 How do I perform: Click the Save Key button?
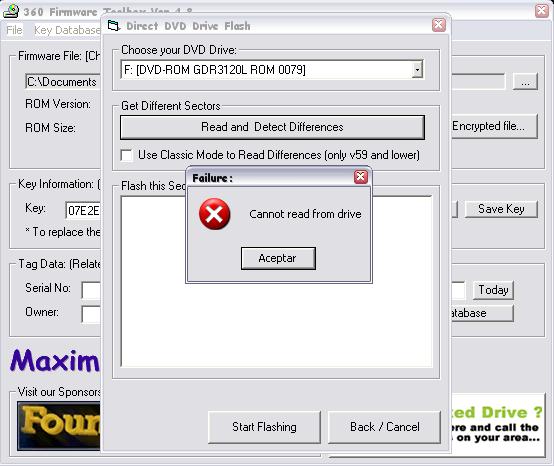[501, 209]
